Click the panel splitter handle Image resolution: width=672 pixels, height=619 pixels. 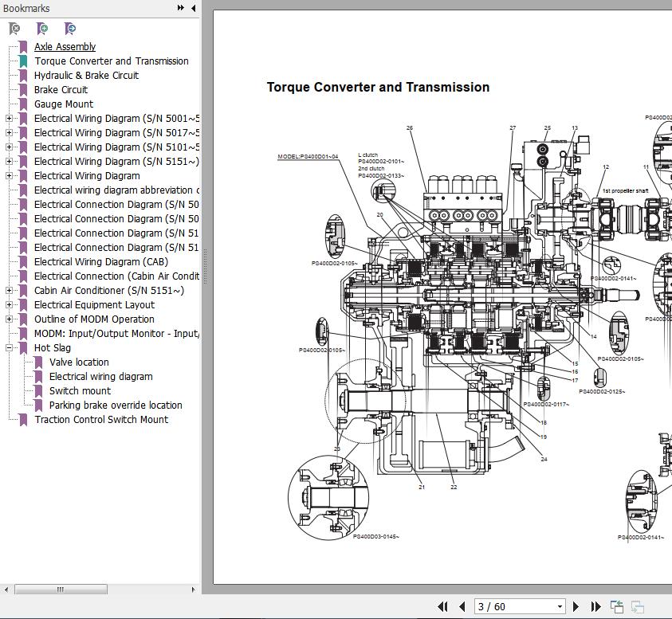tap(206, 266)
